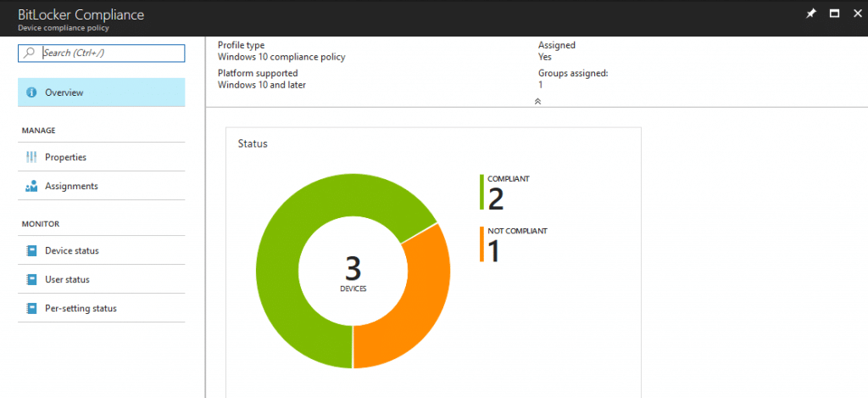Click the 3 devices center count
The image size is (868, 398).
(x=353, y=267)
